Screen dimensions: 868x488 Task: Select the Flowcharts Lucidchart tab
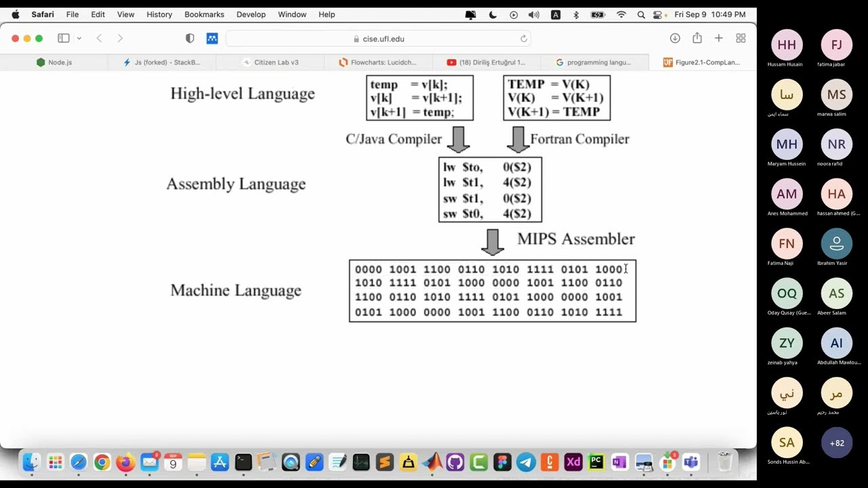pos(378,62)
